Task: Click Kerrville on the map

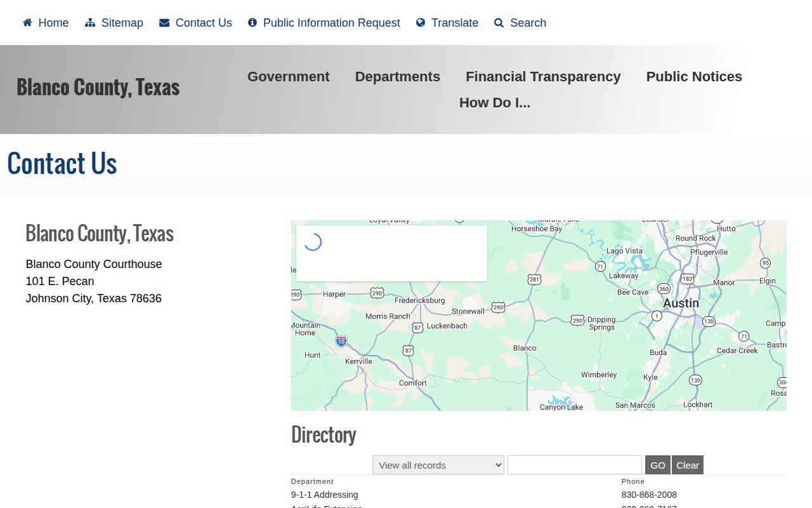Action: (358, 361)
